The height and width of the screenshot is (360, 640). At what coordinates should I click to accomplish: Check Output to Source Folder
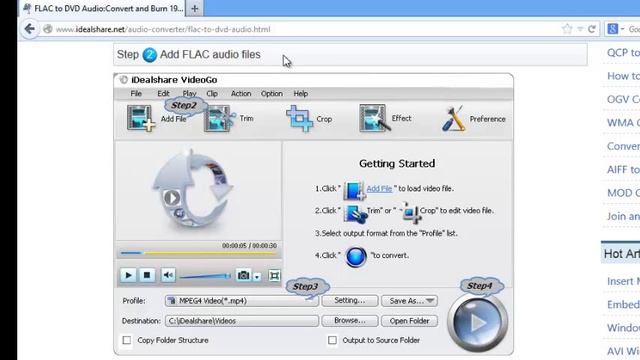click(333, 340)
